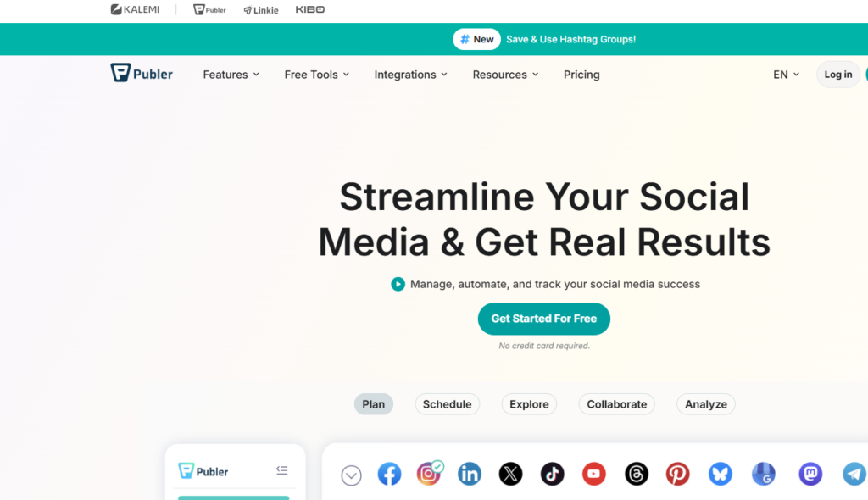
Task: Expand the Features menu
Action: 231,75
